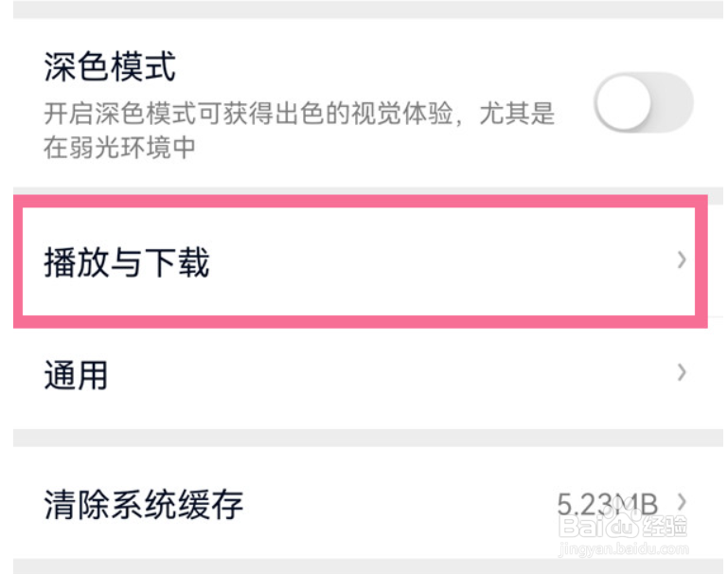Click the chevron beside 播放与下载

[x=681, y=260]
